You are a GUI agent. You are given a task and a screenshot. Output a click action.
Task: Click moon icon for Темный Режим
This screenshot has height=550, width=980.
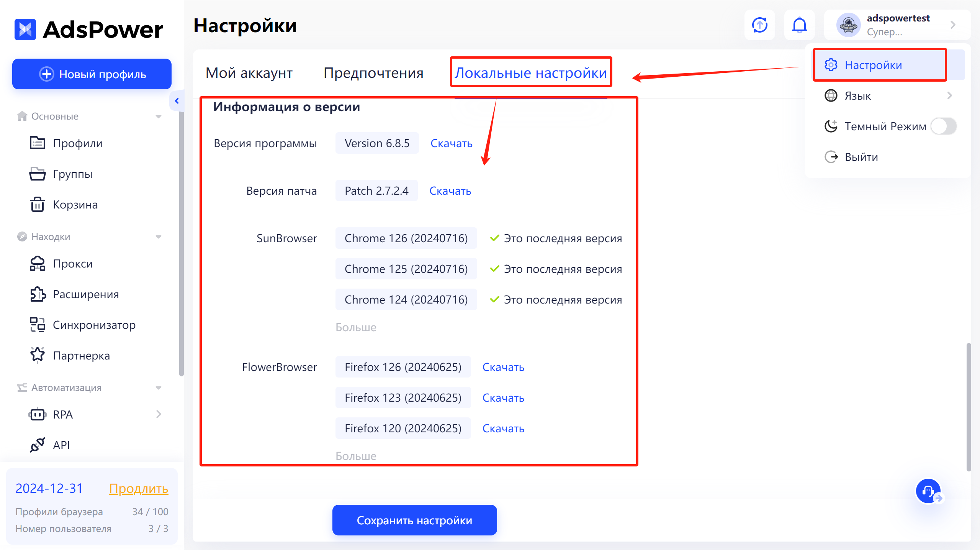tap(831, 126)
